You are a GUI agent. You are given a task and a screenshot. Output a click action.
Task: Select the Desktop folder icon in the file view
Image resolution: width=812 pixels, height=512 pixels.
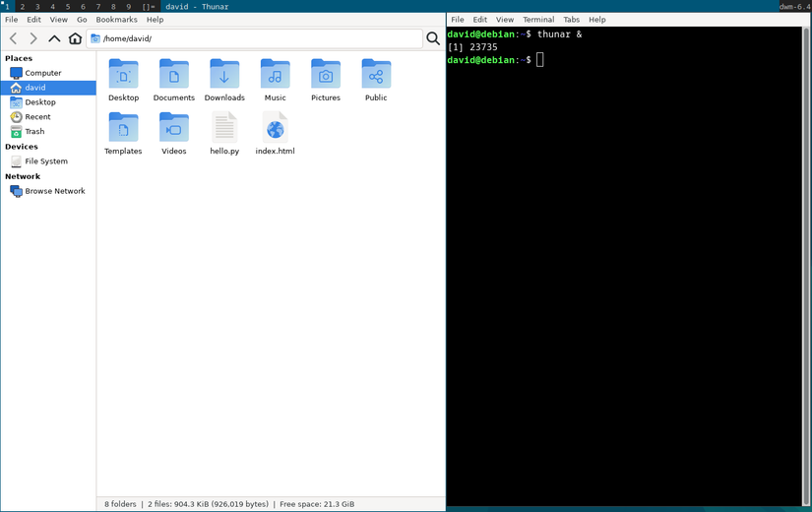(123, 74)
